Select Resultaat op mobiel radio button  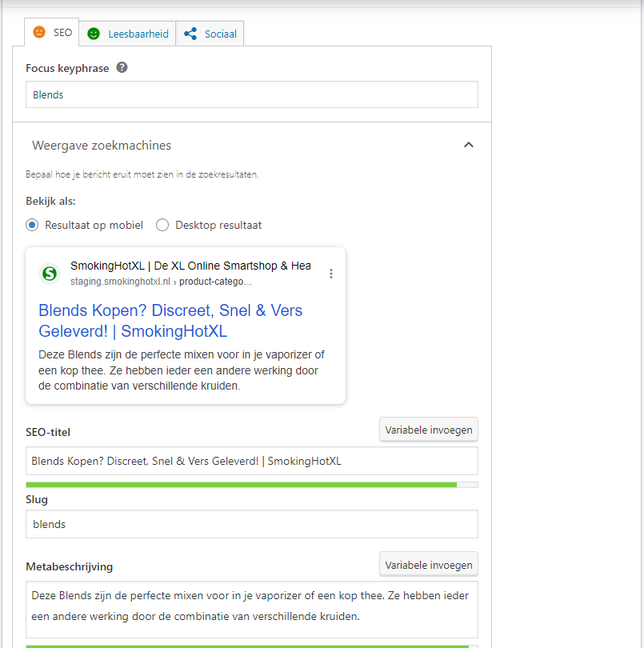click(32, 225)
